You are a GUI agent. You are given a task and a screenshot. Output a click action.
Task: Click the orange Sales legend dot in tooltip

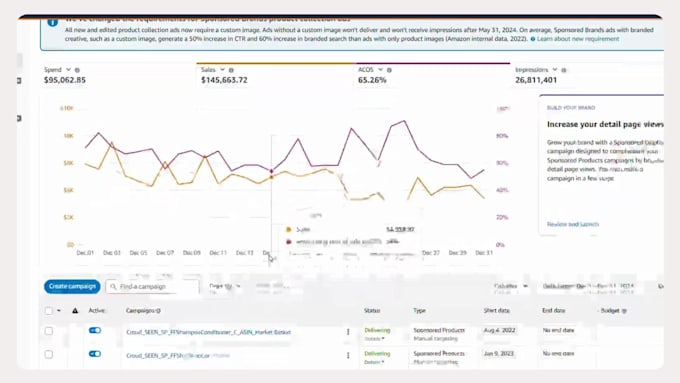tap(288, 229)
